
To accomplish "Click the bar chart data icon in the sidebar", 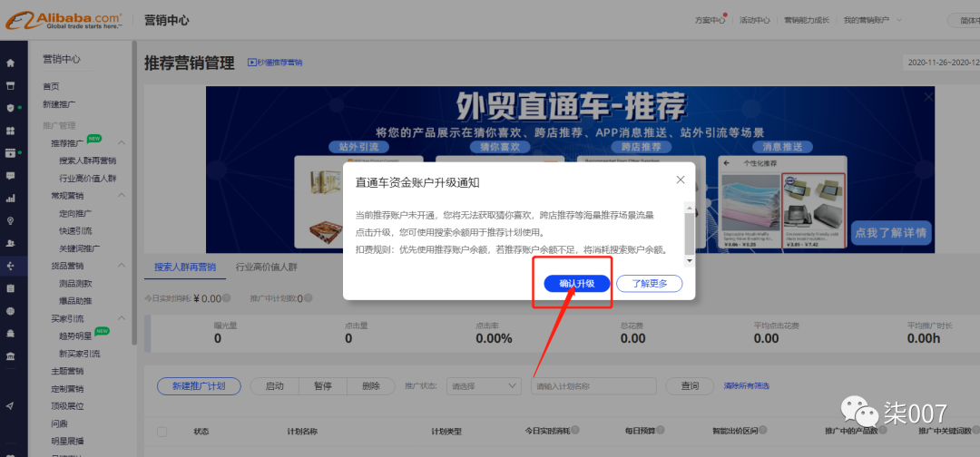I will pyautogui.click(x=10, y=199).
